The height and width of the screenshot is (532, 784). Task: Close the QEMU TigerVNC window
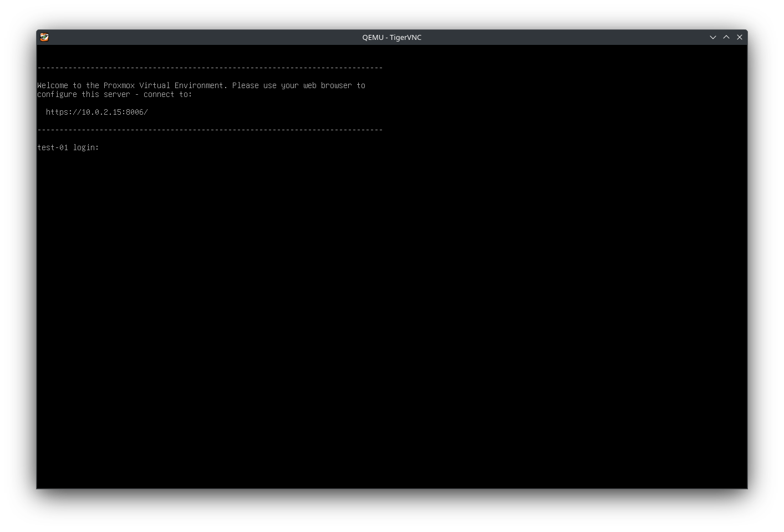[740, 37]
